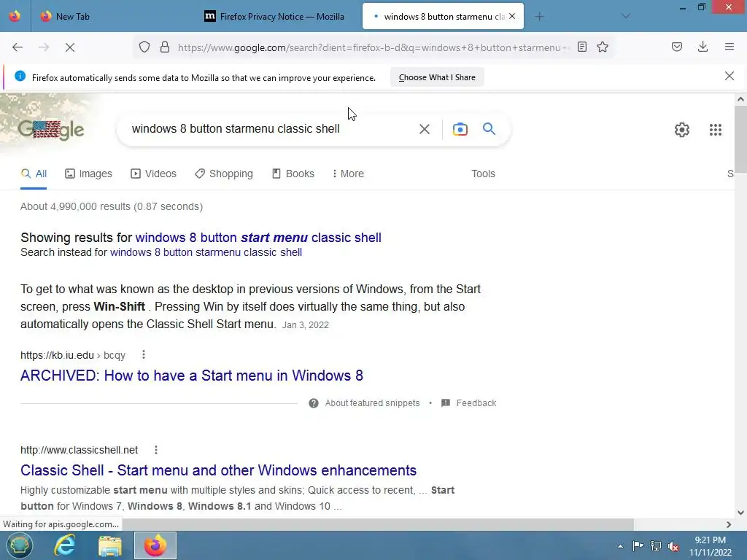
Task: Open the Save to Pocket icon
Action: pyautogui.click(x=677, y=47)
